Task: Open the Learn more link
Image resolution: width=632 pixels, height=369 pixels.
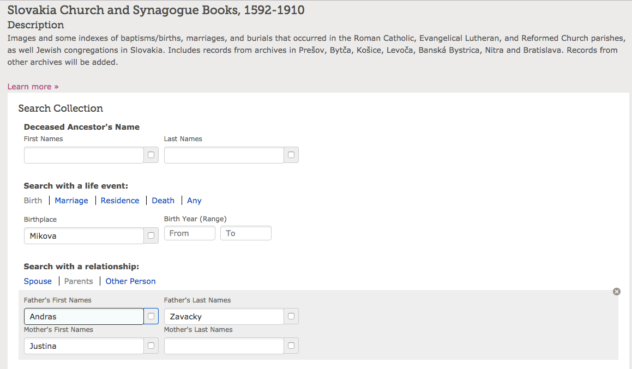Action: pos(33,87)
